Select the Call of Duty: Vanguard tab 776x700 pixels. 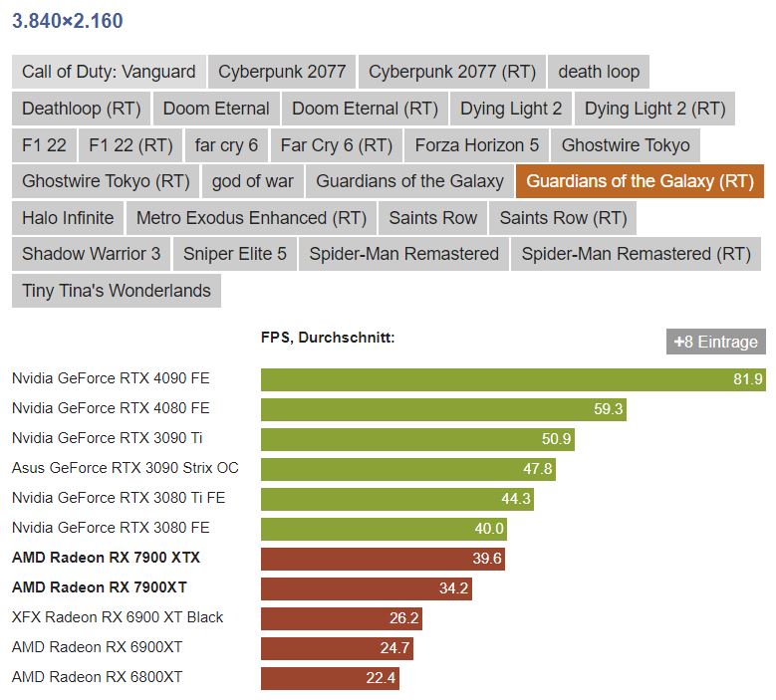coord(109,72)
